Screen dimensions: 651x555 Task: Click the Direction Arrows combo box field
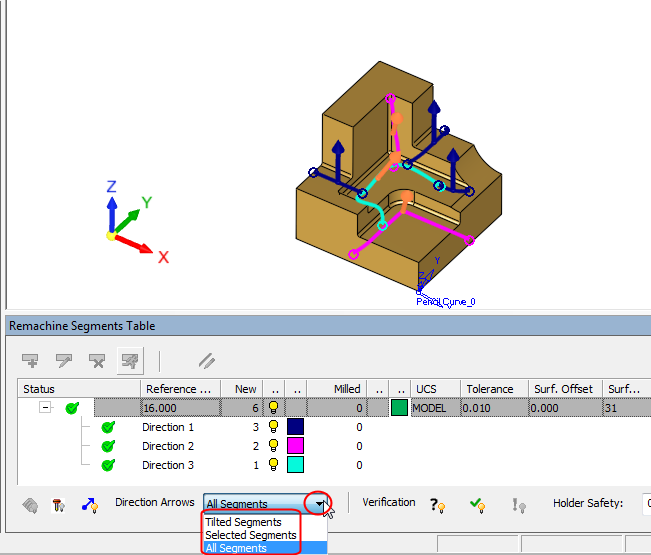pos(256,504)
